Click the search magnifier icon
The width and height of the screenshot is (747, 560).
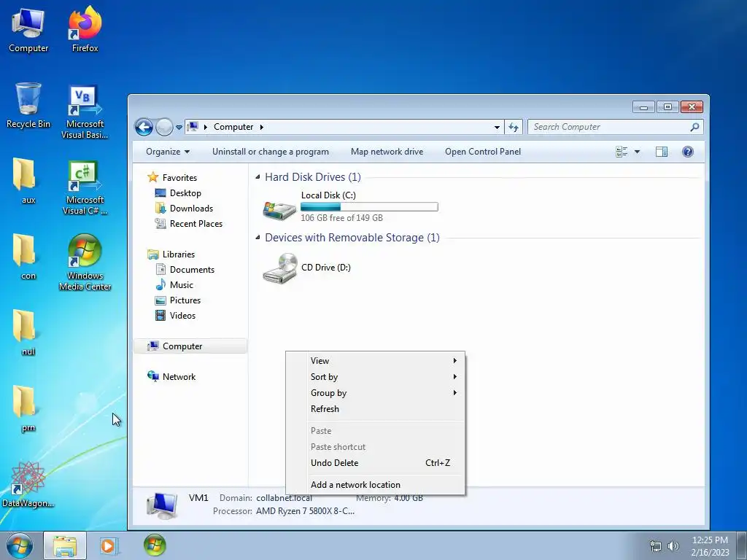point(694,127)
